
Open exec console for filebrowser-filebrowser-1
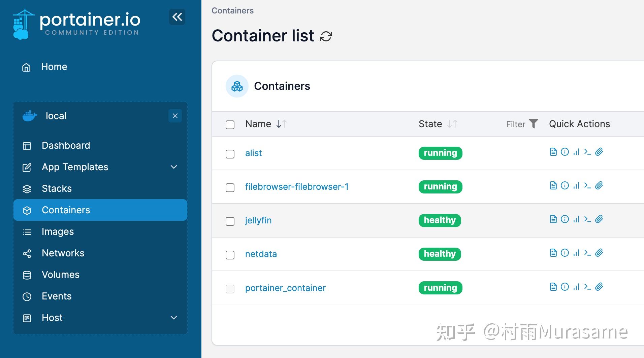click(x=588, y=186)
